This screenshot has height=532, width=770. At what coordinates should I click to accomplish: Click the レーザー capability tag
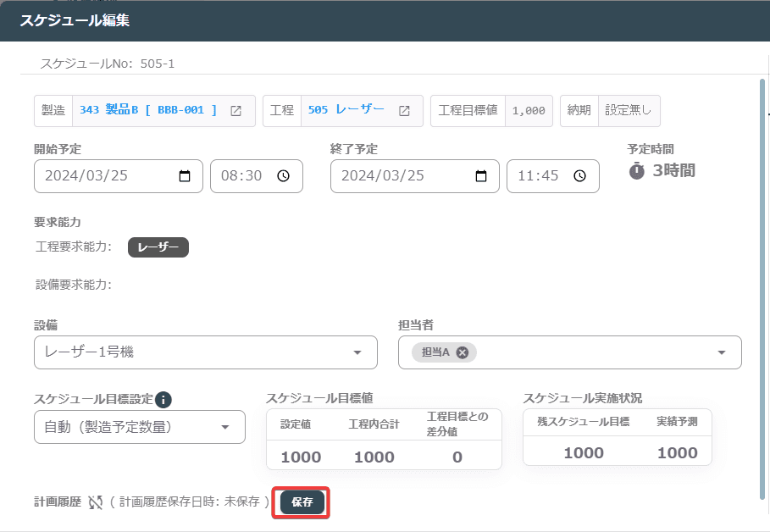coord(158,247)
